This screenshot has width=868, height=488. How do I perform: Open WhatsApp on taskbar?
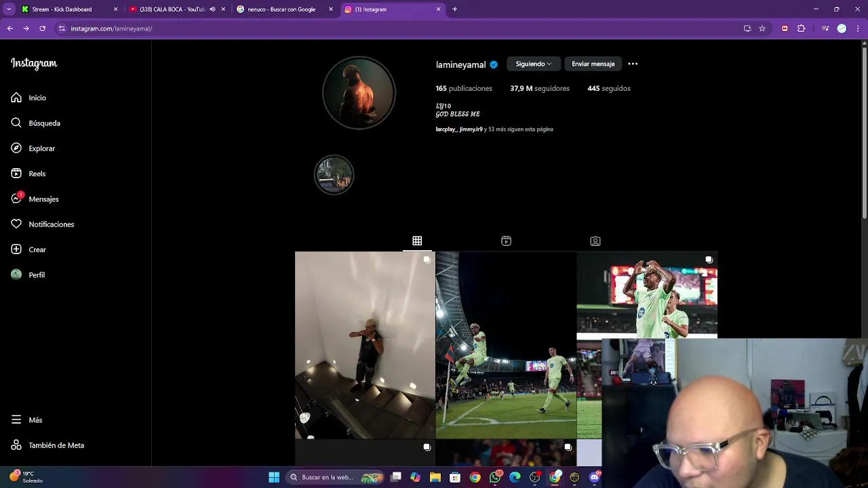[x=495, y=477]
